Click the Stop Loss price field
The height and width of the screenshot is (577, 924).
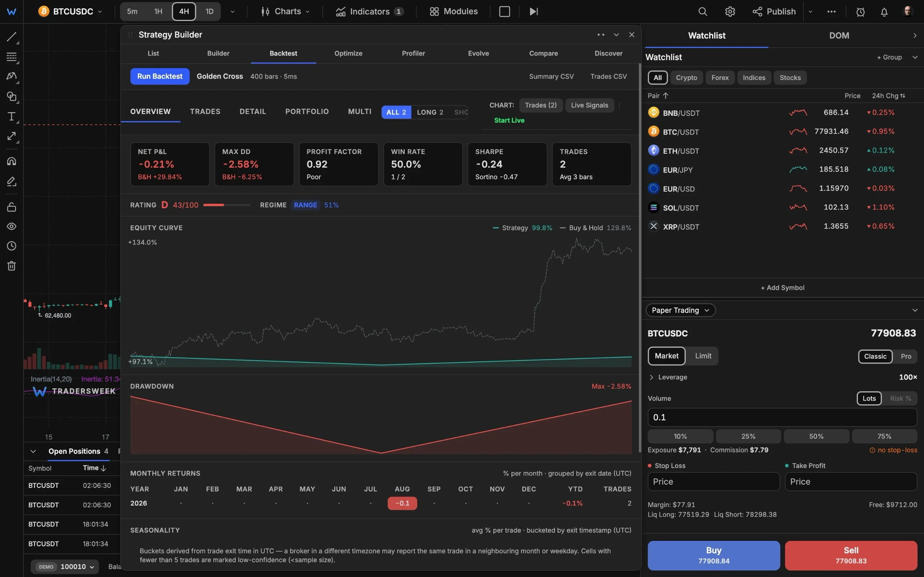(713, 482)
